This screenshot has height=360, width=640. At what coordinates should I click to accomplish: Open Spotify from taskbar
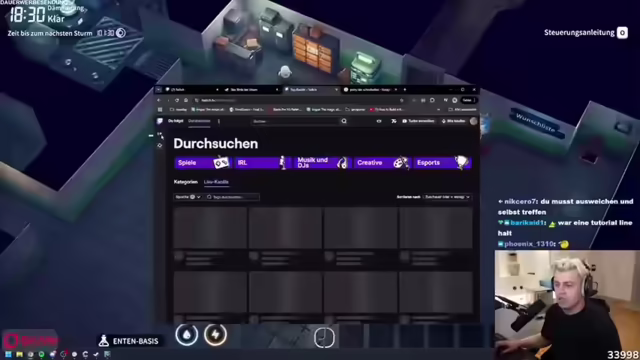click(41, 354)
